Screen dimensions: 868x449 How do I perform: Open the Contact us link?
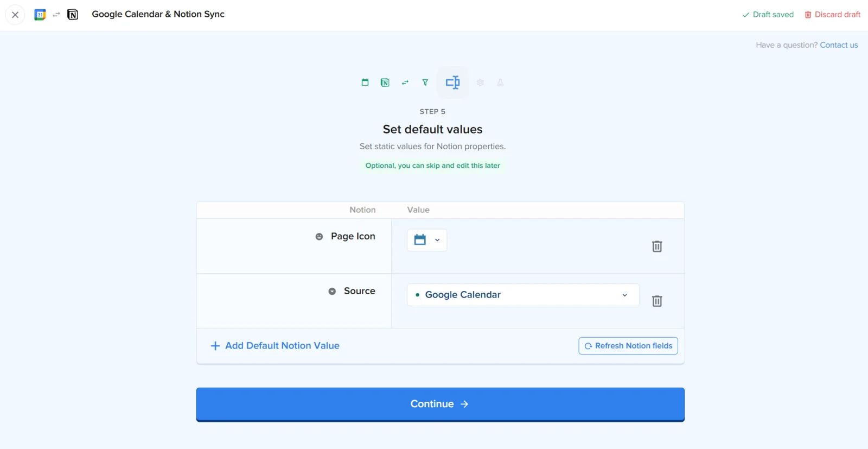coord(839,45)
